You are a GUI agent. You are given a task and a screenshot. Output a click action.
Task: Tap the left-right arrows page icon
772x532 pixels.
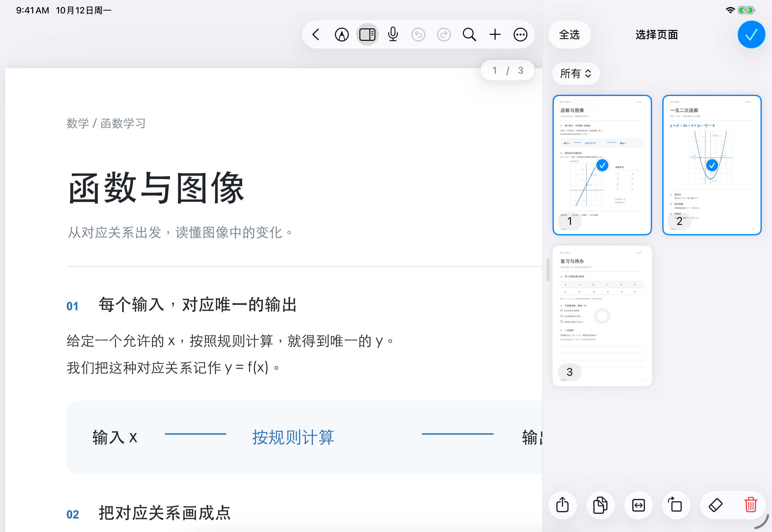point(638,505)
